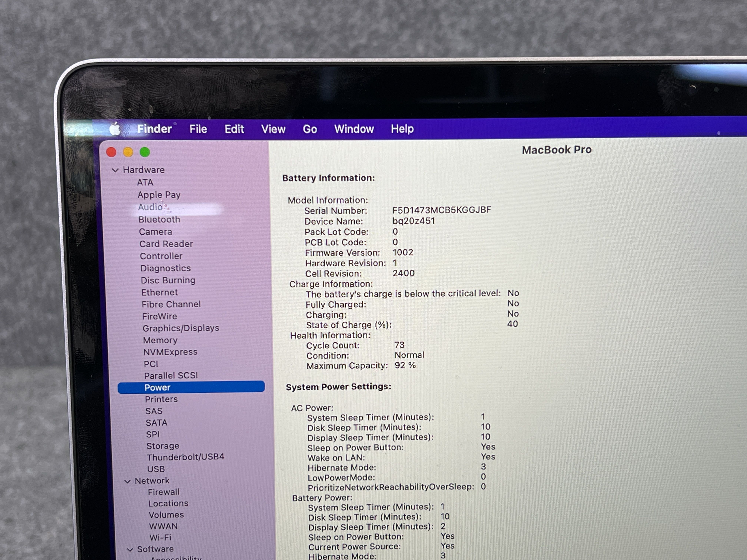The width and height of the screenshot is (747, 560).
Task: Select Graphics/Displays in the sidebar
Action: pos(181,328)
